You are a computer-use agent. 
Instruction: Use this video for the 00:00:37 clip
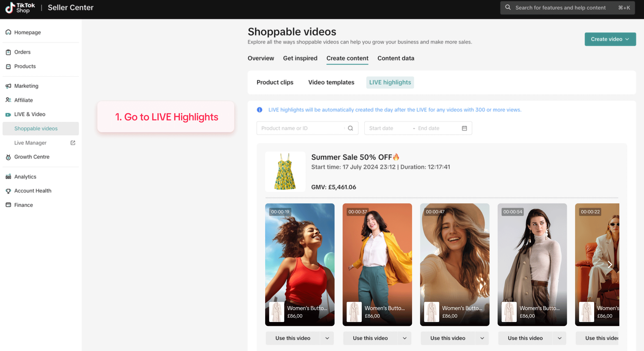[x=370, y=338]
